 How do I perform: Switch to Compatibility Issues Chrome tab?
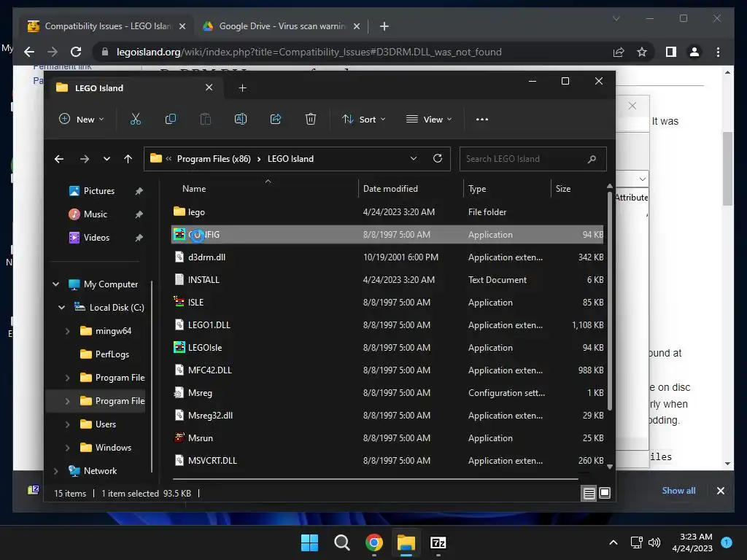107,26
